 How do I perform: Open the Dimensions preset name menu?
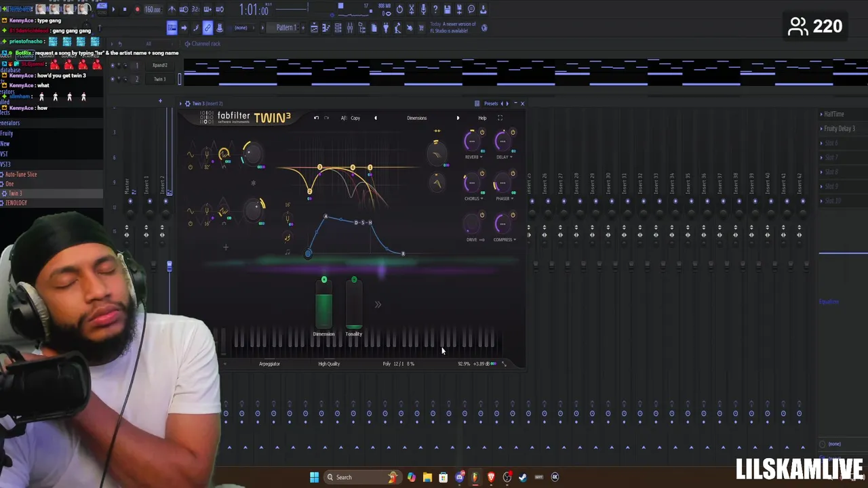[x=417, y=118]
